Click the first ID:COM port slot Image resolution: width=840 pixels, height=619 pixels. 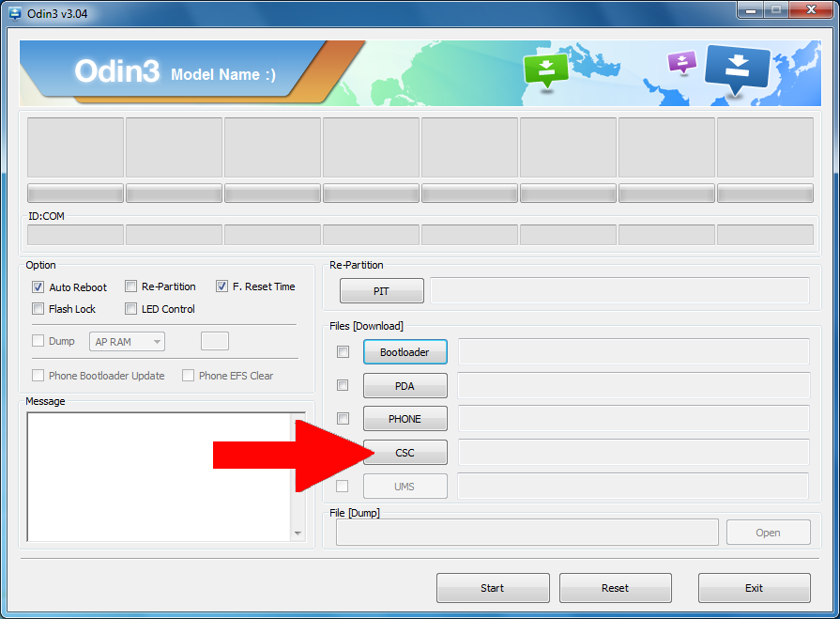tap(75, 235)
